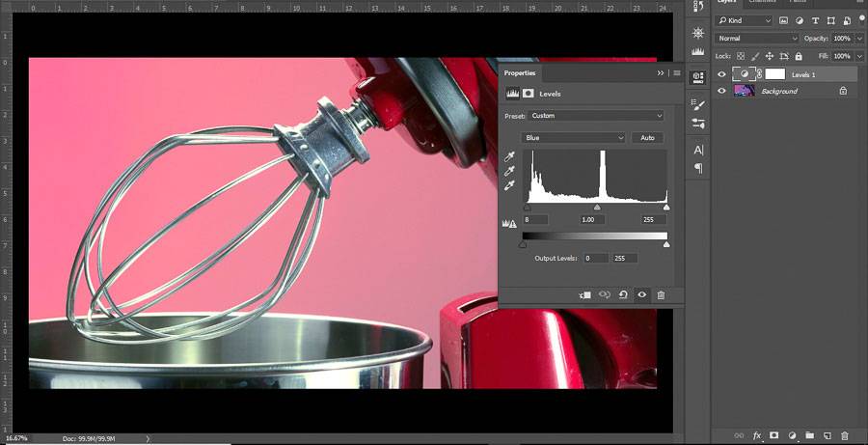Open the Properties panel flyout menu
Screen dimensions: 868x445
tap(677, 72)
